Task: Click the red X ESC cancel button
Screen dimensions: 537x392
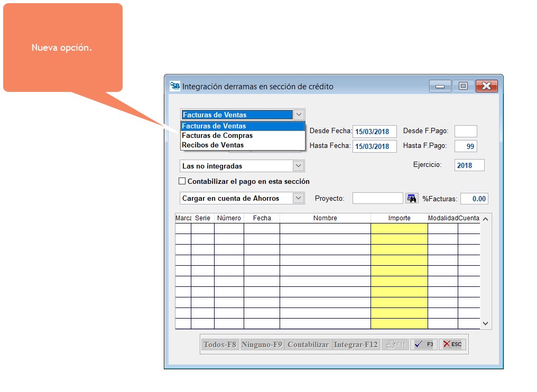Action: (x=452, y=344)
